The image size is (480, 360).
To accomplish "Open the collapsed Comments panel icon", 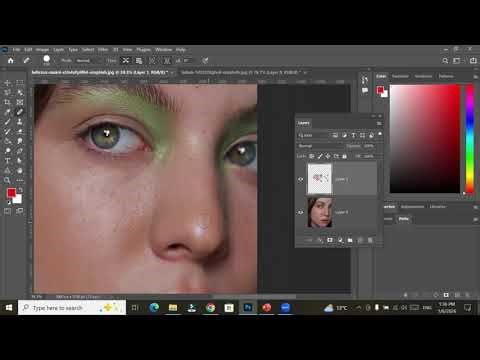I will click(x=365, y=91).
